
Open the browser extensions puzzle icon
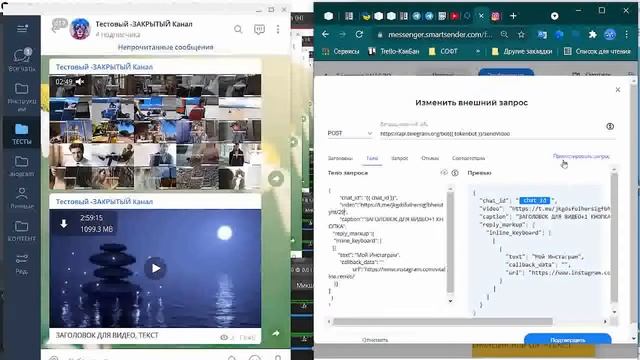[x=593, y=35]
